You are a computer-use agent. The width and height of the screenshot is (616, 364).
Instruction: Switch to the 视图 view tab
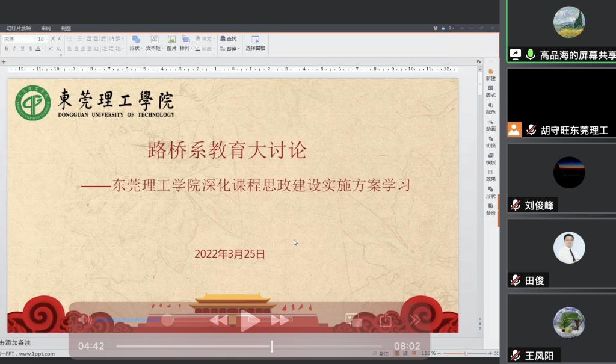(66, 28)
